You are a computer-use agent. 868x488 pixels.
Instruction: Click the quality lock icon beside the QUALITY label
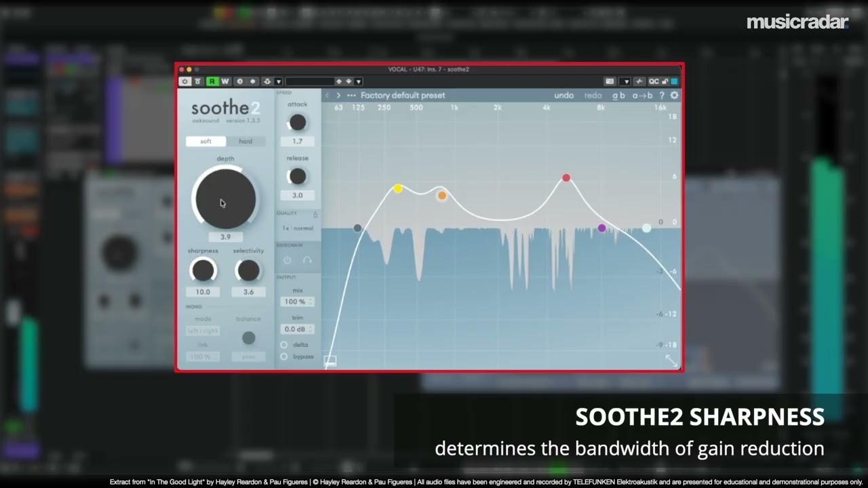[315, 214]
